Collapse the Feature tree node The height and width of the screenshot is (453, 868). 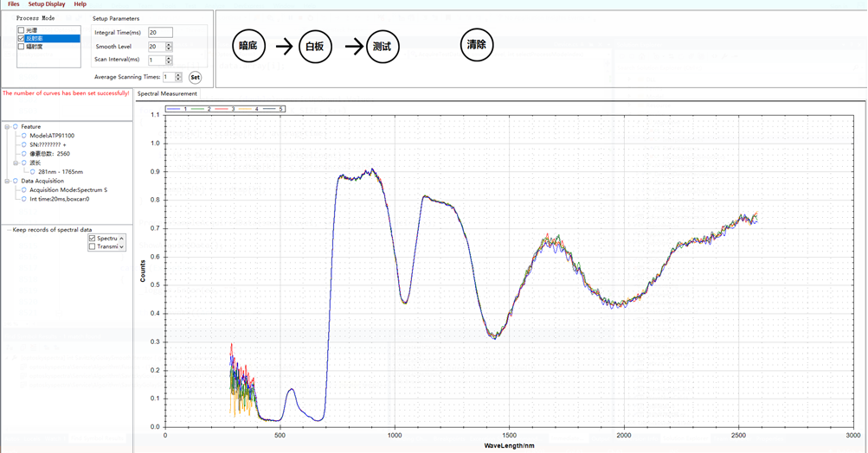(7, 127)
